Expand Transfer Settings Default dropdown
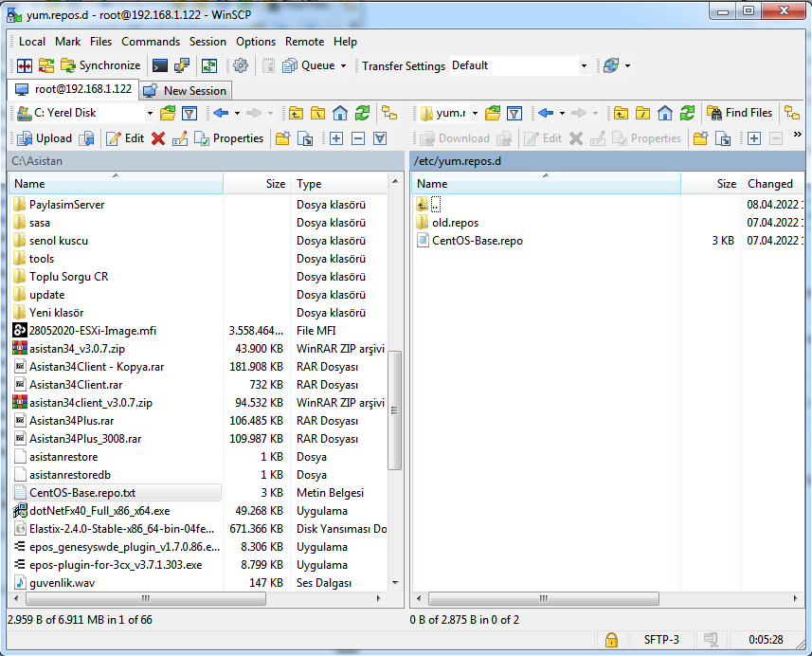 click(583, 65)
